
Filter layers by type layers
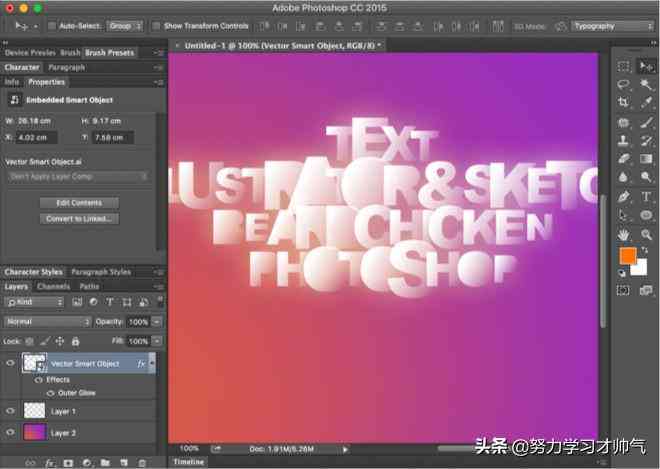click(x=110, y=302)
